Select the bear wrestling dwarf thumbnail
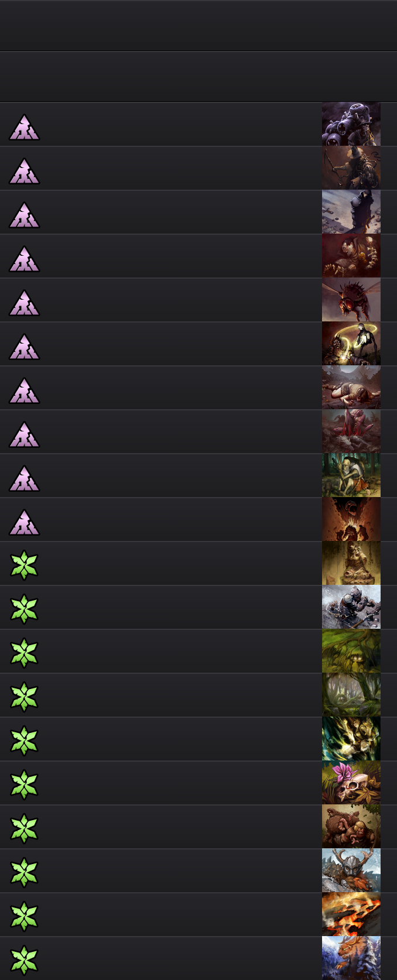The height and width of the screenshot is (980, 397). point(351,827)
